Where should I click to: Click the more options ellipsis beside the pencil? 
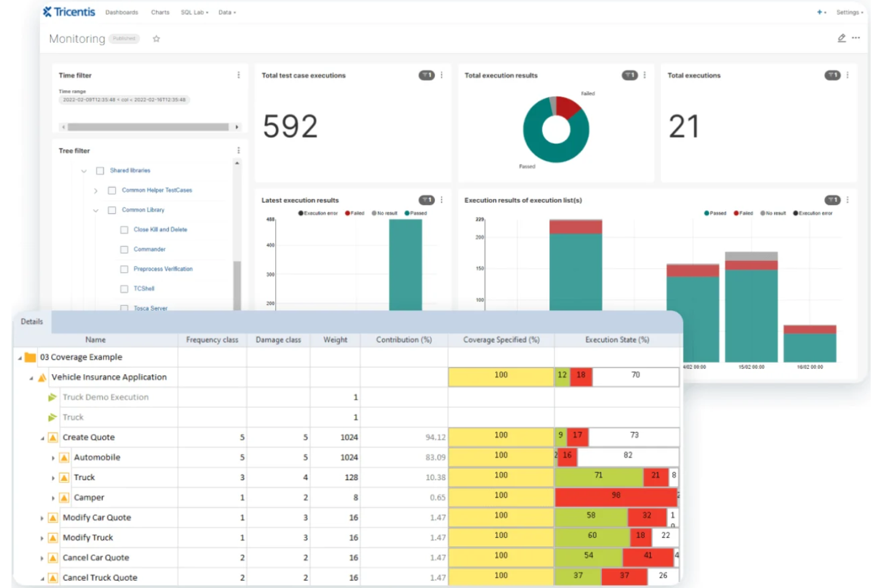[856, 38]
